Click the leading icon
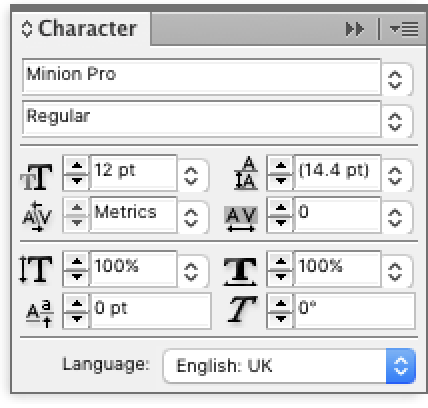Viewport: 428px width, 408px height. (x=246, y=173)
